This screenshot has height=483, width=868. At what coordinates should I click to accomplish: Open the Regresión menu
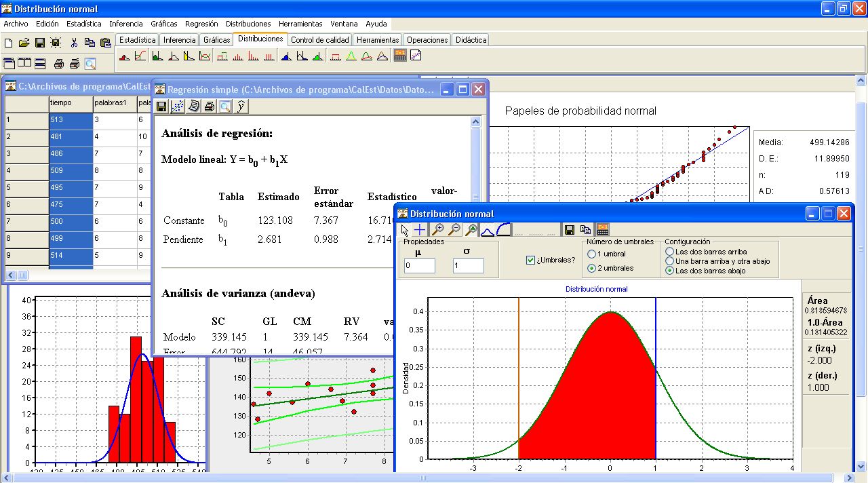pyautogui.click(x=201, y=24)
